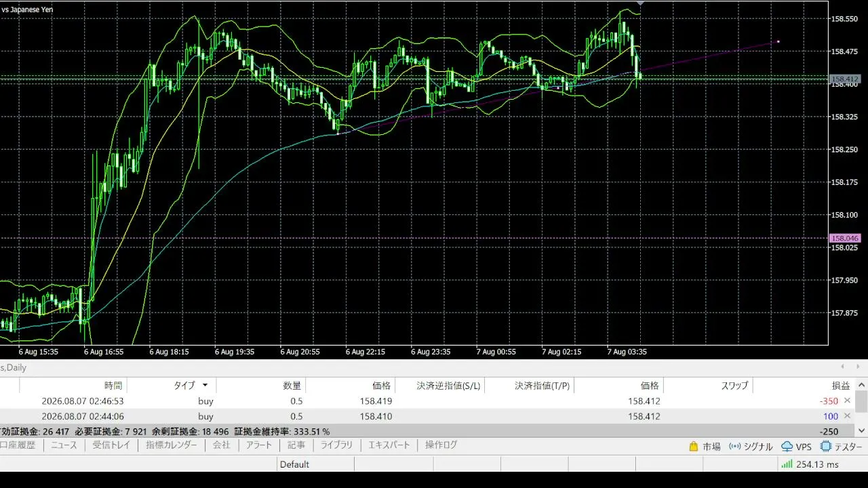
Task: Click the 数量 column header
Action: pos(261,385)
